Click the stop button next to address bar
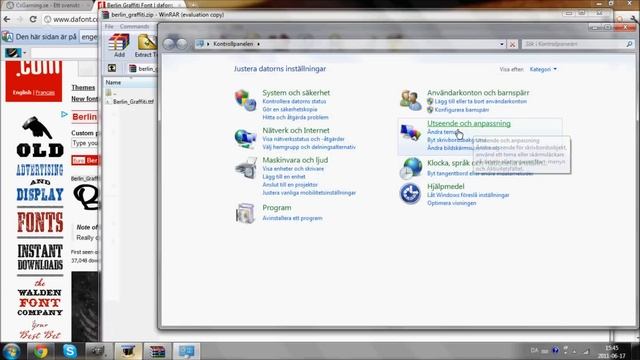The width and height of the screenshot is (640, 360). pos(512,44)
